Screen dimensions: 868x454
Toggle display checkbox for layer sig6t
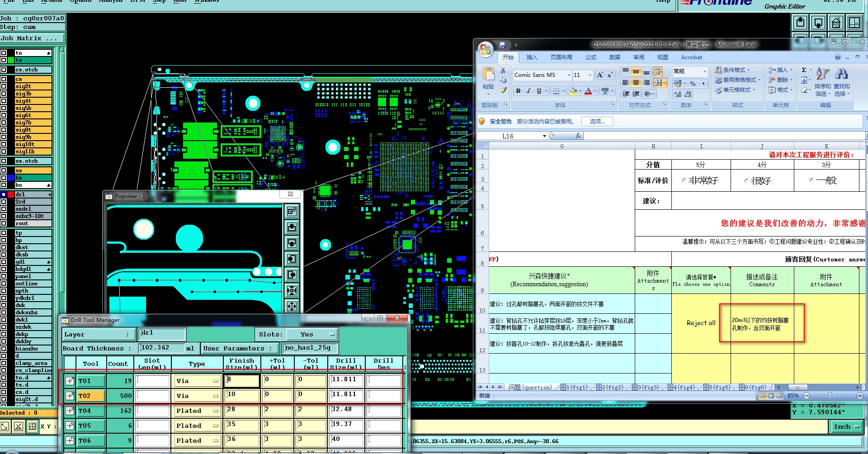point(4,115)
